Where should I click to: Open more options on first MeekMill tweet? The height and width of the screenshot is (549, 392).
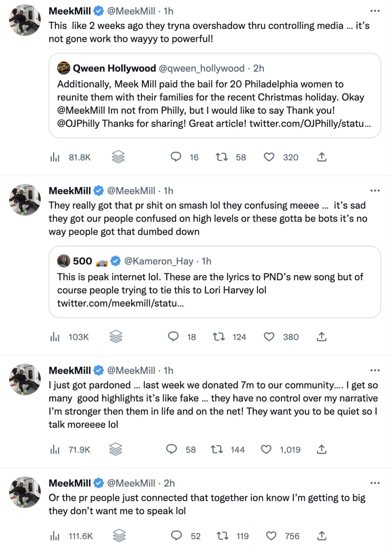[x=375, y=11]
